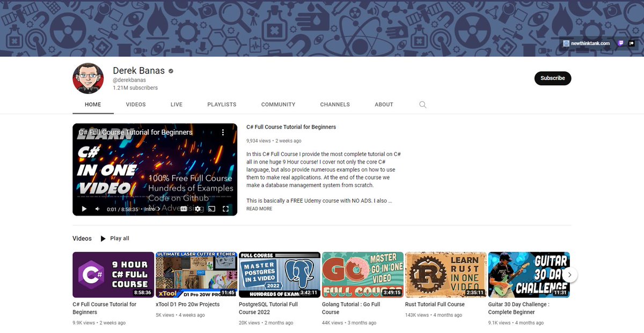Open the COMMUNITY tab
Viewport: 644px width, 333px height.
click(x=278, y=105)
